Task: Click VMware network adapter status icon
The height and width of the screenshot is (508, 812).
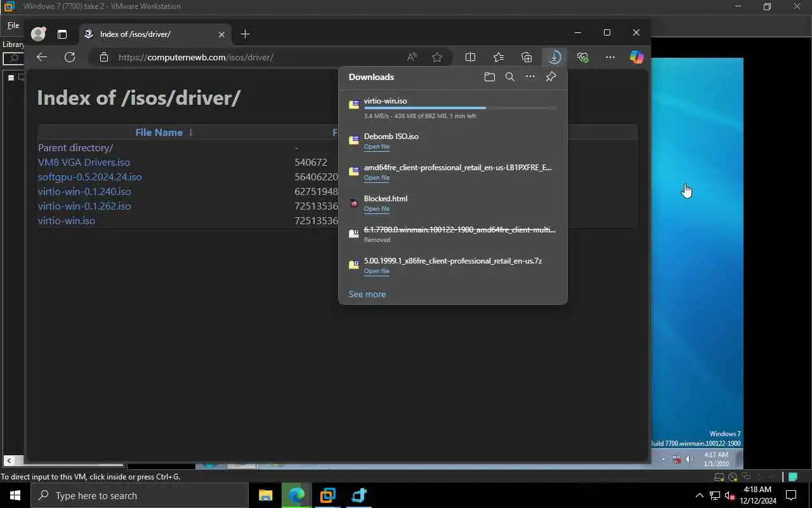Action: click(747, 477)
